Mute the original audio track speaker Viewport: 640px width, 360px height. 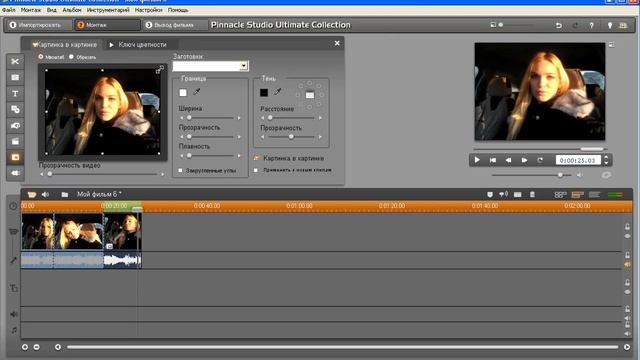[627, 264]
